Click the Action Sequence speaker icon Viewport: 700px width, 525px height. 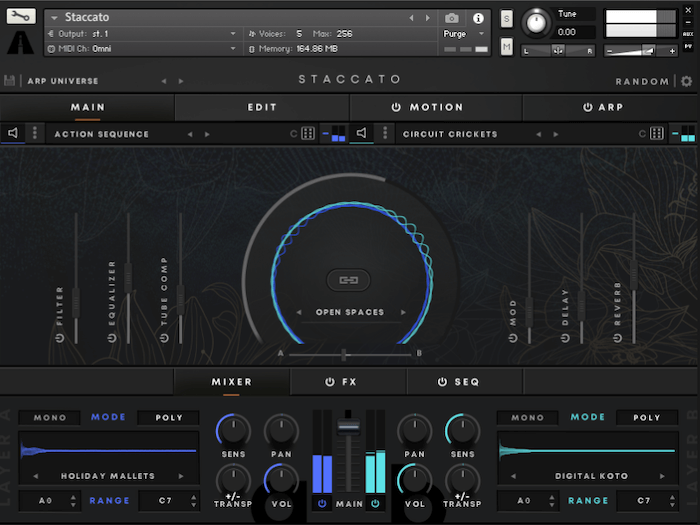[x=14, y=133]
